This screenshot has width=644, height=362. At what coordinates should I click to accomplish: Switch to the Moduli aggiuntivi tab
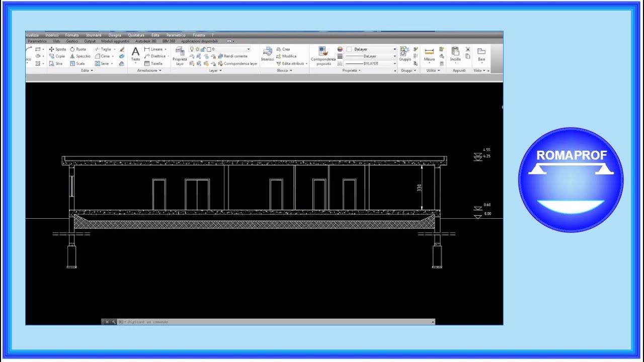pos(115,41)
